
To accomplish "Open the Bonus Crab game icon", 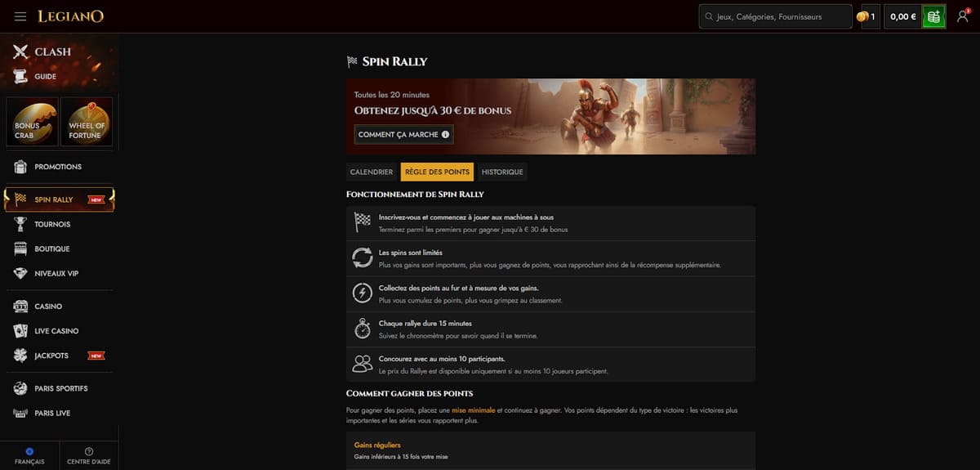I will (x=32, y=122).
